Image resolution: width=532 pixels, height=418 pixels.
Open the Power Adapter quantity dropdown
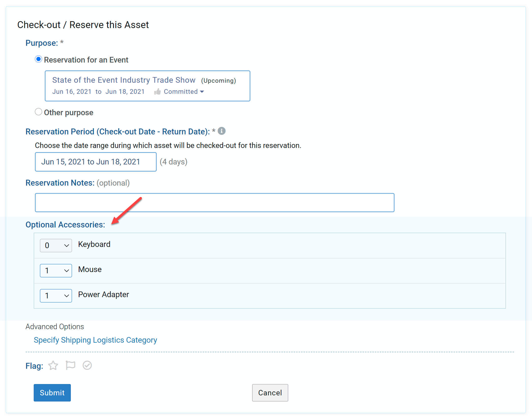pos(56,296)
